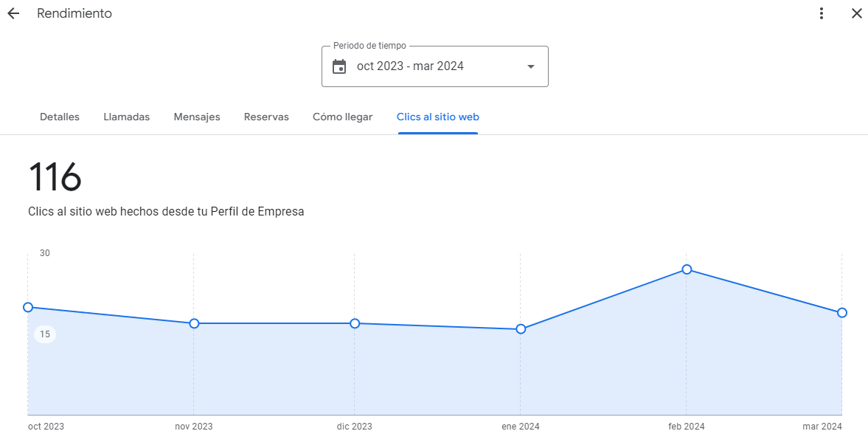
Task: Expand the Periodo de tiempo dropdown arrow
Action: pyautogui.click(x=531, y=66)
